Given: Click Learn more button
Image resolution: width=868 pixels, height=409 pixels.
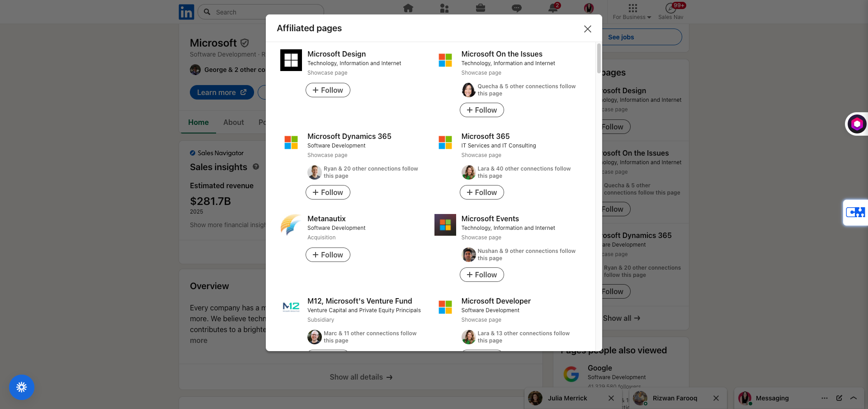Looking at the screenshot, I should click(222, 92).
